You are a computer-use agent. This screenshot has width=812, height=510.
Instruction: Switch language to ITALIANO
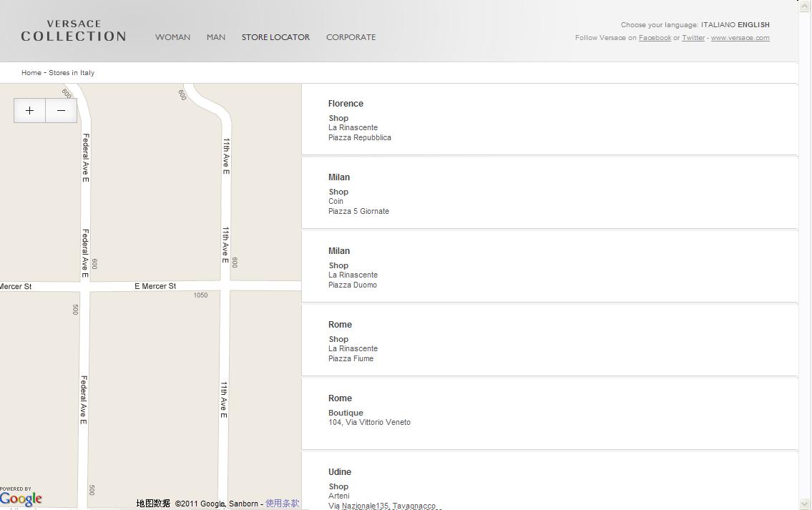coord(718,25)
